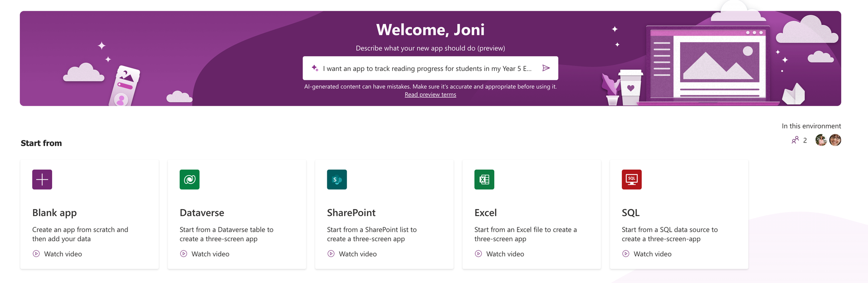Open the first user avatar in this environment
Viewport: 868px width, 283px height.
click(x=821, y=140)
